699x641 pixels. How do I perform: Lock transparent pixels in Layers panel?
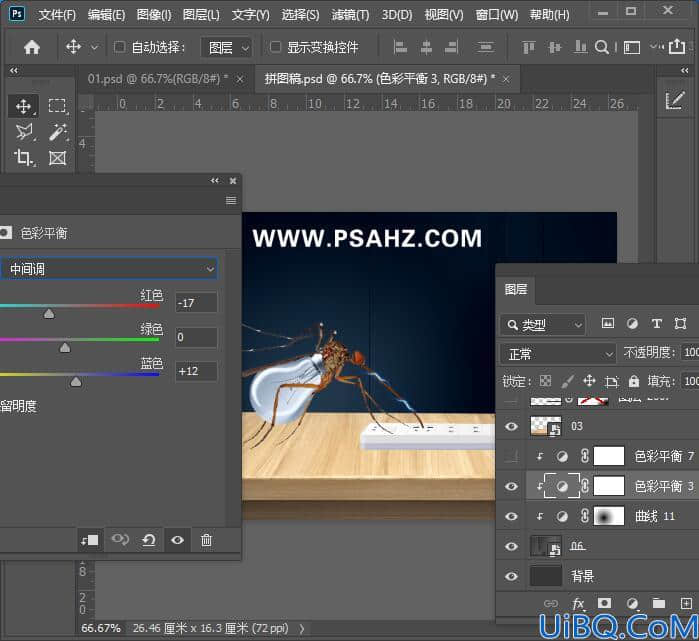click(545, 381)
